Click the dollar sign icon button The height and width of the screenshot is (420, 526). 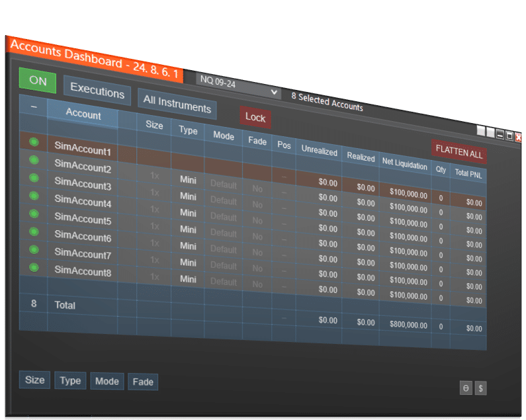tap(480, 388)
